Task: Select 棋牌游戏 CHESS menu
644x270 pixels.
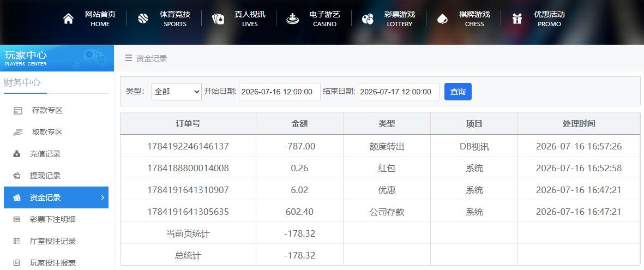Action: pyautogui.click(x=474, y=19)
